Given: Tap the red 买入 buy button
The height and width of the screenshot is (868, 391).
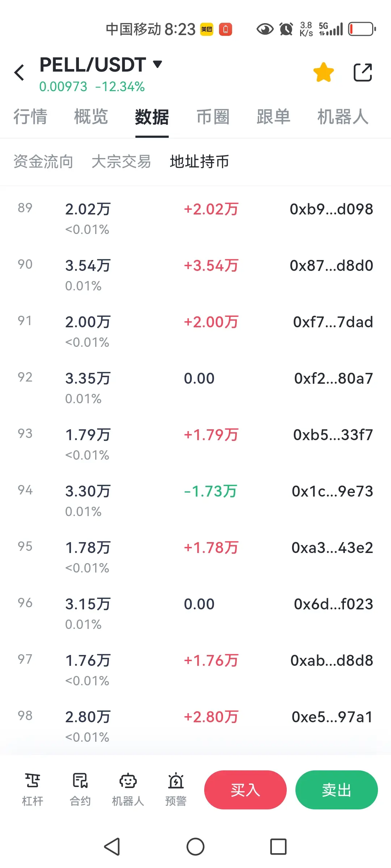Looking at the screenshot, I should coord(245,790).
